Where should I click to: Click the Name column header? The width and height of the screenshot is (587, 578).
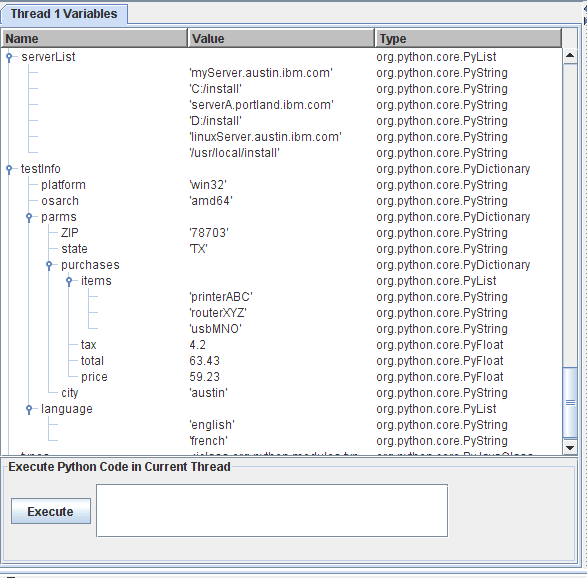click(x=94, y=39)
